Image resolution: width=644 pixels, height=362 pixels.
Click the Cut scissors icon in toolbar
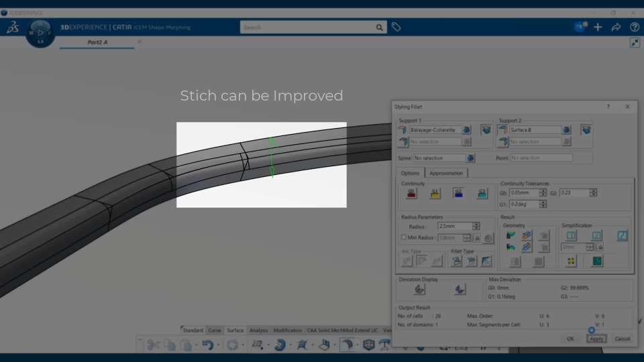tap(153, 345)
